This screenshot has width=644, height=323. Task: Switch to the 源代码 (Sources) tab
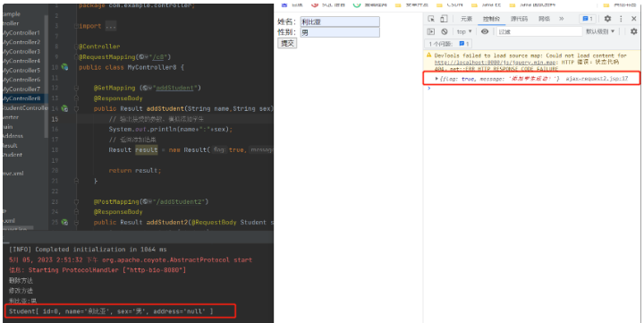519,19
